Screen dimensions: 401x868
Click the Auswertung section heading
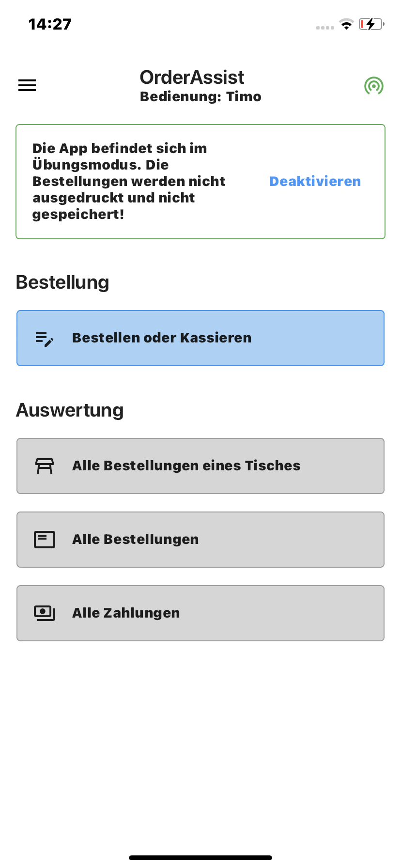click(70, 410)
